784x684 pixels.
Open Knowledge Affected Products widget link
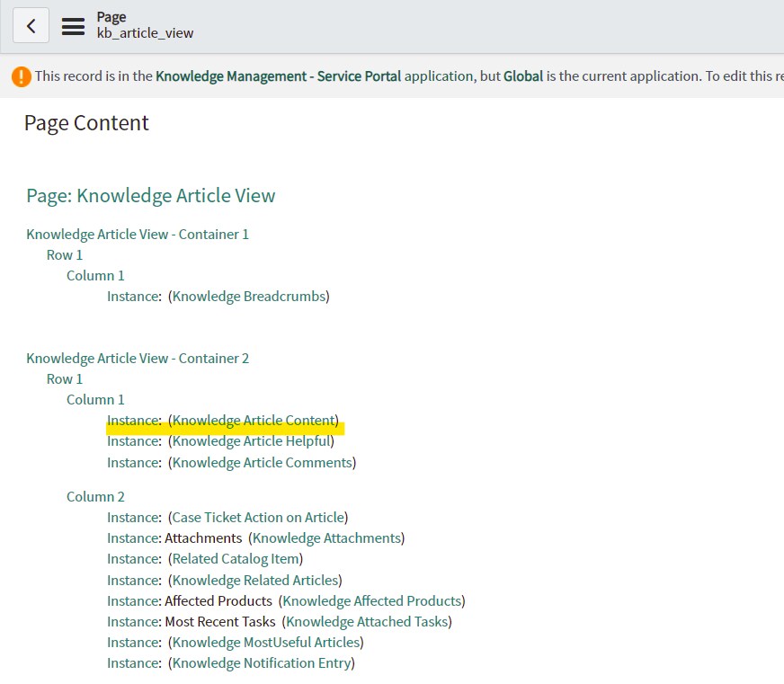[371, 601]
